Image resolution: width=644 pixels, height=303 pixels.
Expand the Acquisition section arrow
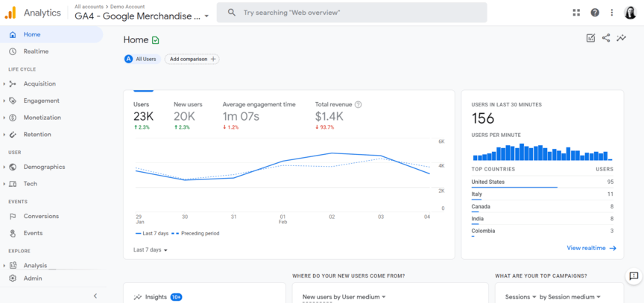click(4, 83)
